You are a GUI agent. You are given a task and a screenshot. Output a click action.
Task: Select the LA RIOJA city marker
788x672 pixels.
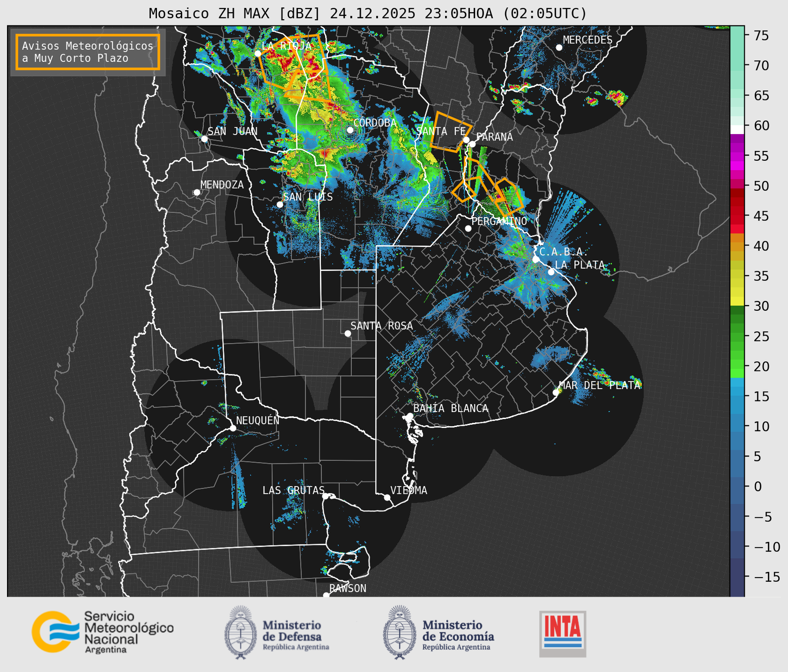pos(257,54)
